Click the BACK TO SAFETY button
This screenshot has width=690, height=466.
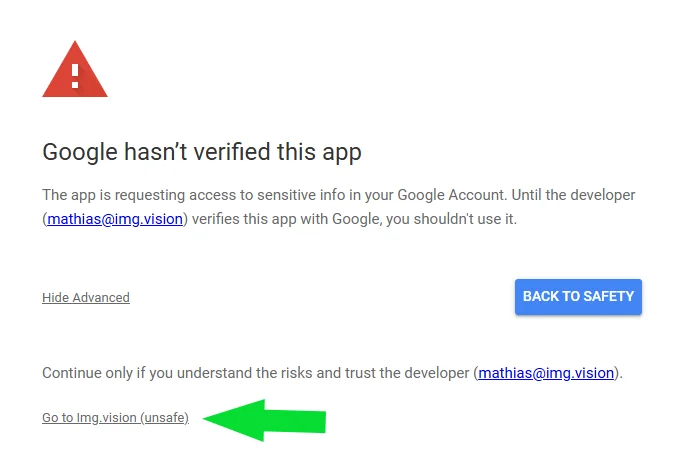coord(578,297)
